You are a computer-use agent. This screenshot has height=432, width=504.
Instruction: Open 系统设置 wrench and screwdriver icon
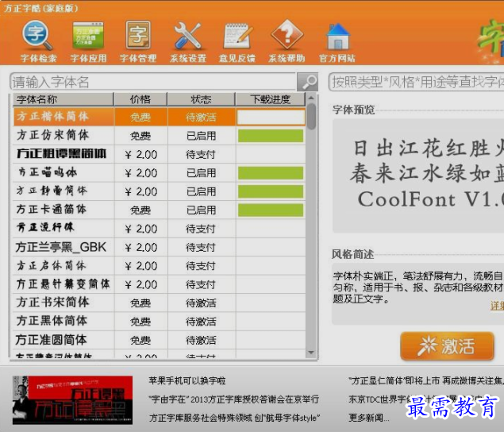pyautogui.click(x=188, y=41)
